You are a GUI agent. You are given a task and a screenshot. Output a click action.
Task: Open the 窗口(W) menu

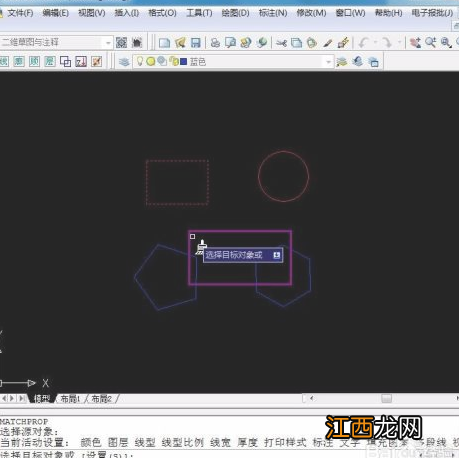[x=350, y=13]
